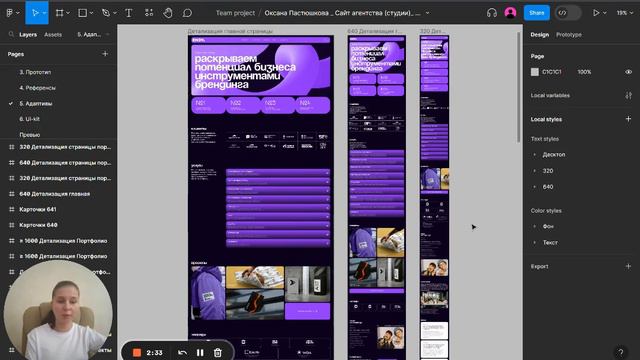The width and height of the screenshot is (640, 360).
Task: Add a new page
Action: point(105,54)
